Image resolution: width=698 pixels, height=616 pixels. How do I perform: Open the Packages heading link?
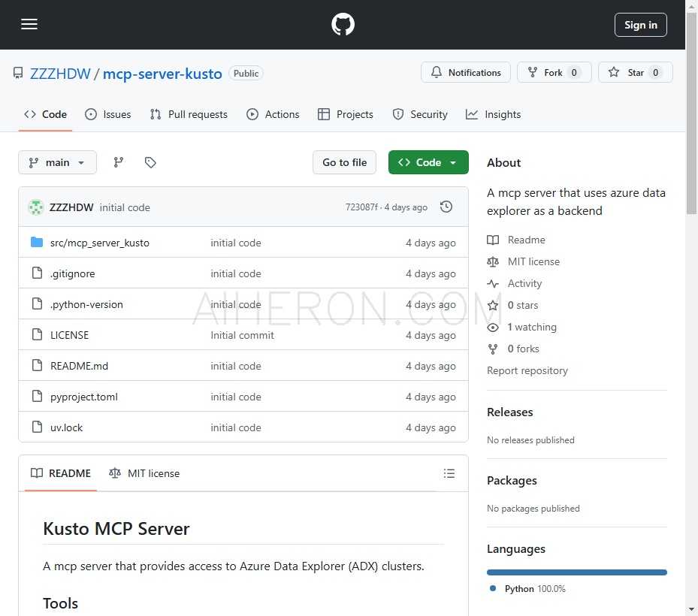(x=512, y=481)
